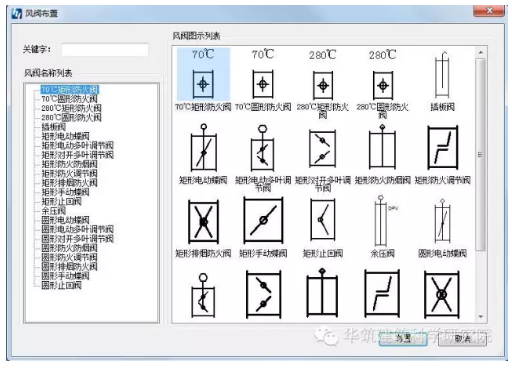
Task: Pick the 矩形电动多叶调节阀 valve icon
Action: tap(263, 148)
